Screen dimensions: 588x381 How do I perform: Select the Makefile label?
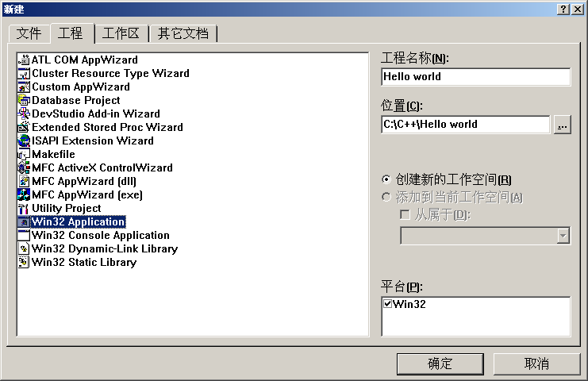[x=54, y=155]
